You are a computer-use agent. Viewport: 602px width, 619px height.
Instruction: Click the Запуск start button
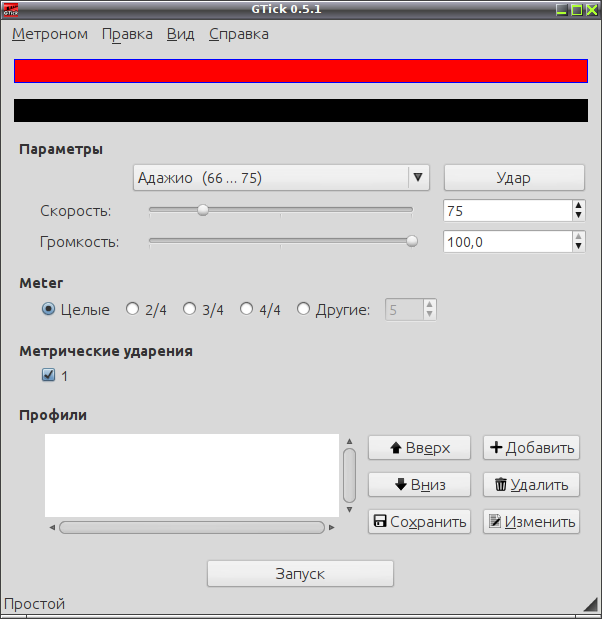tap(300, 574)
